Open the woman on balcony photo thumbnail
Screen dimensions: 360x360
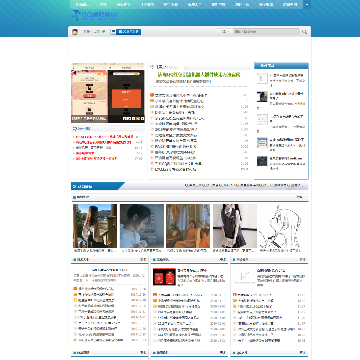tap(95, 226)
